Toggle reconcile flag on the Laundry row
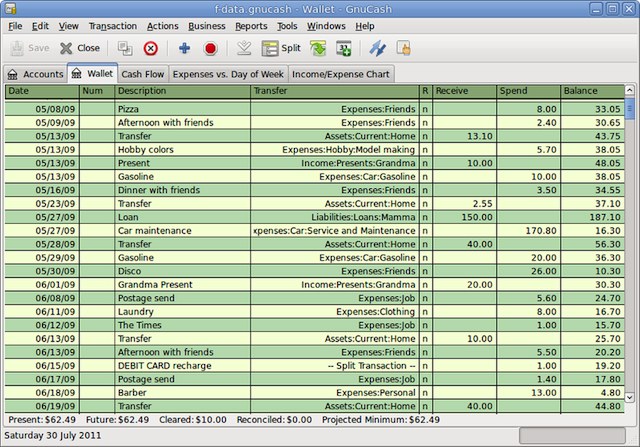Image resolution: width=640 pixels, height=447 pixels. pyautogui.click(x=425, y=311)
